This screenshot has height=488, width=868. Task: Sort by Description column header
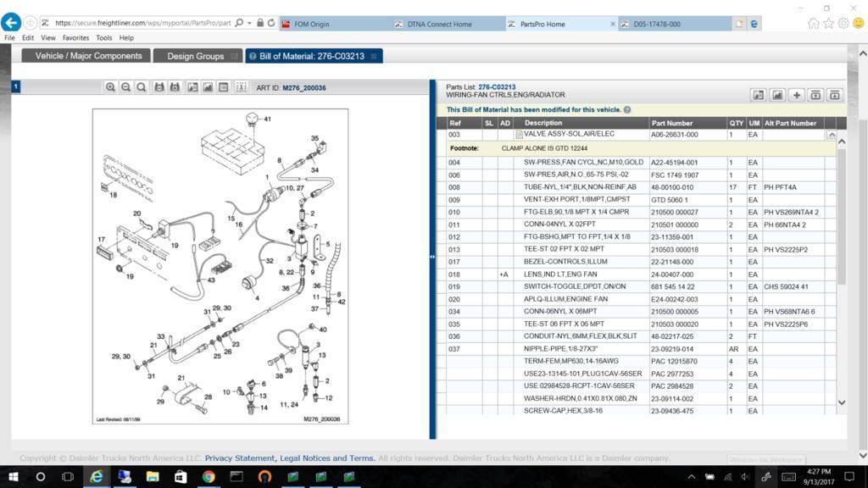point(543,123)
